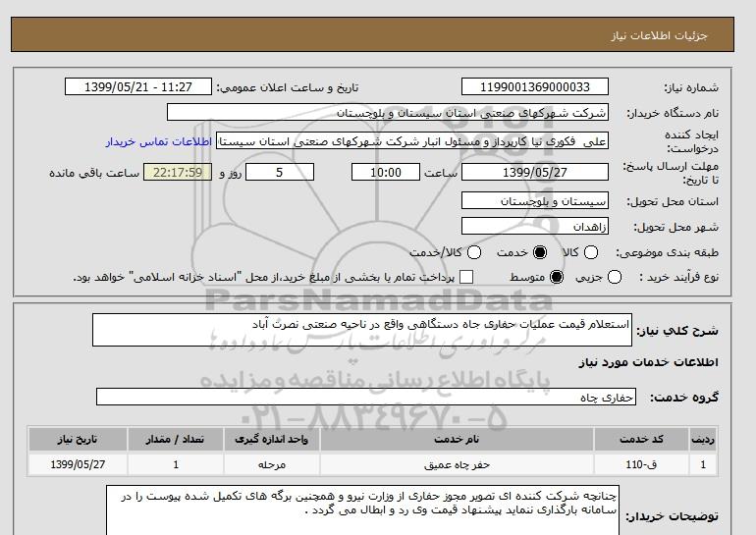
Task: Click the شرح کلی نیاز label
Action: tap(677, 331)
